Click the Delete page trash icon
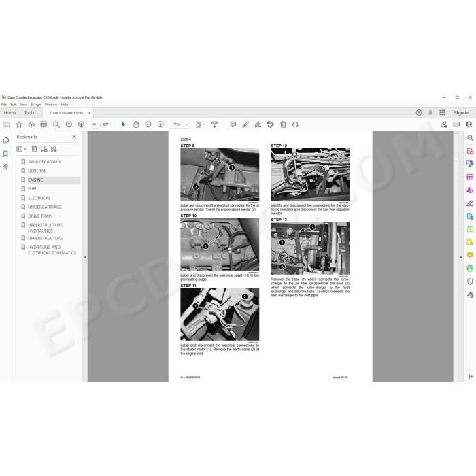 tap(283, 124)
